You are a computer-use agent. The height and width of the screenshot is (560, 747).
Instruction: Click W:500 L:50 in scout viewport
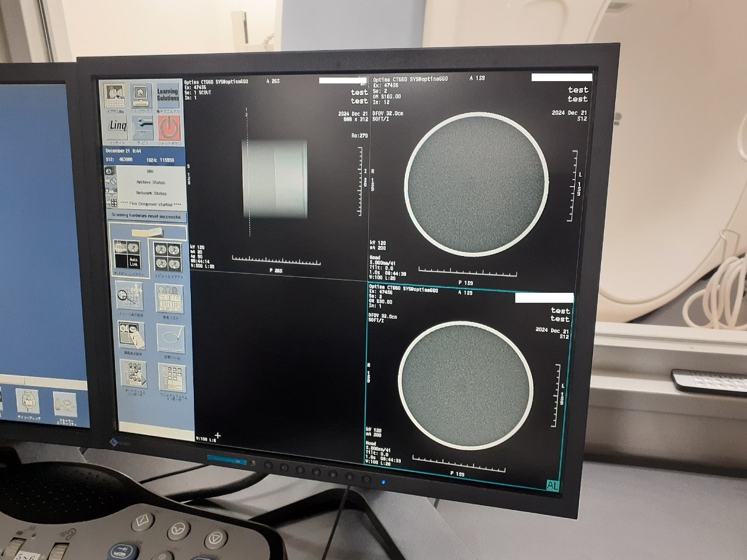(201, 266)
